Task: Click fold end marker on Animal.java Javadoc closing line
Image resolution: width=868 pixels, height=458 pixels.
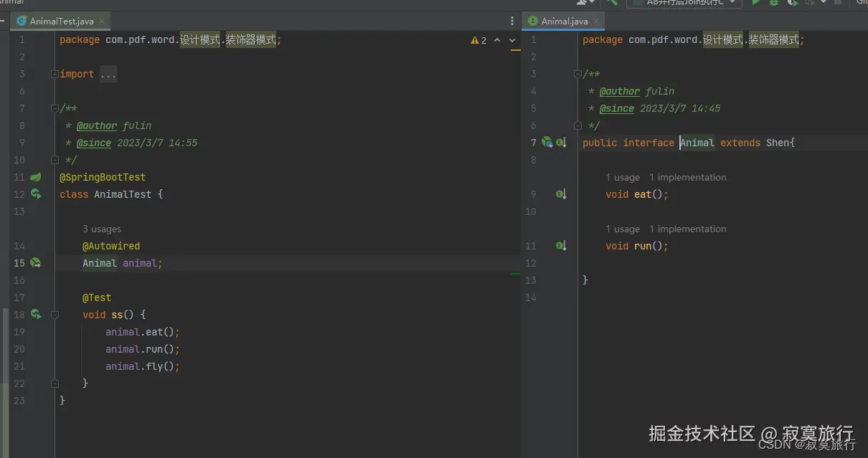Action: [x=578, y=125]
